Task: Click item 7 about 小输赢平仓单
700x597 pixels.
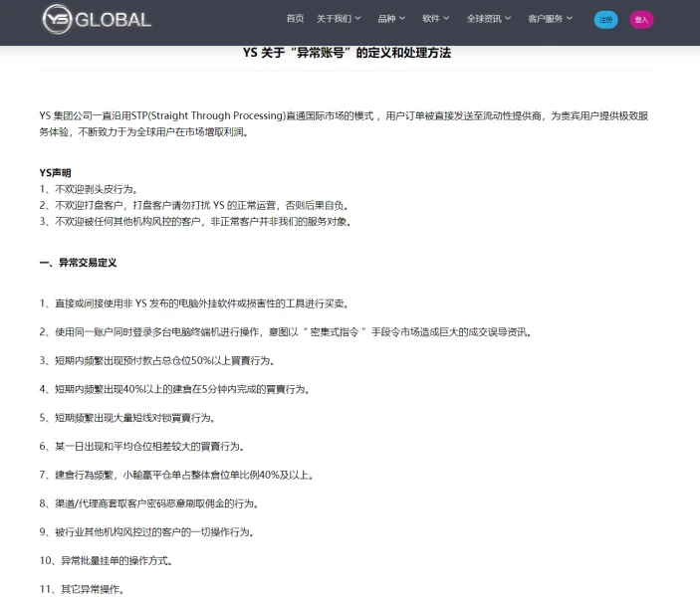Action: 177,475
